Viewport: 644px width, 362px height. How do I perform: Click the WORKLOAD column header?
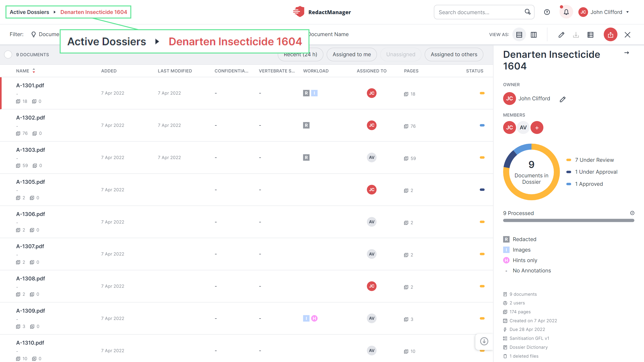(316, 71)
